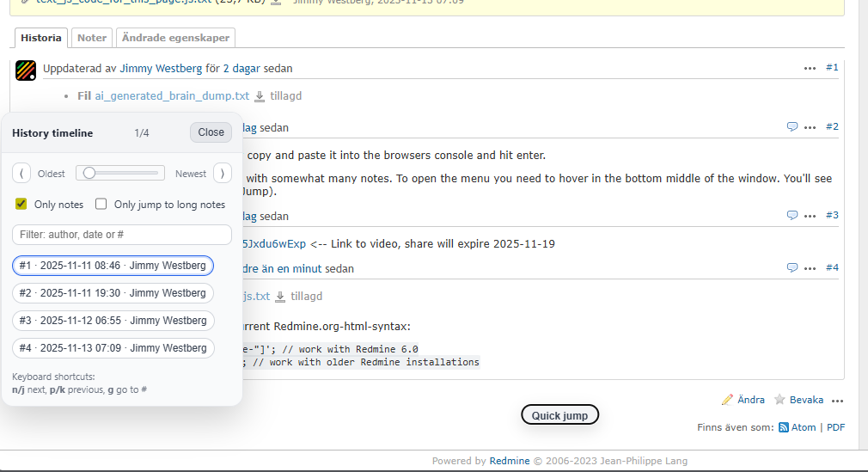Click the download icon next to ai_generated_brain_dump.txt

260,96
